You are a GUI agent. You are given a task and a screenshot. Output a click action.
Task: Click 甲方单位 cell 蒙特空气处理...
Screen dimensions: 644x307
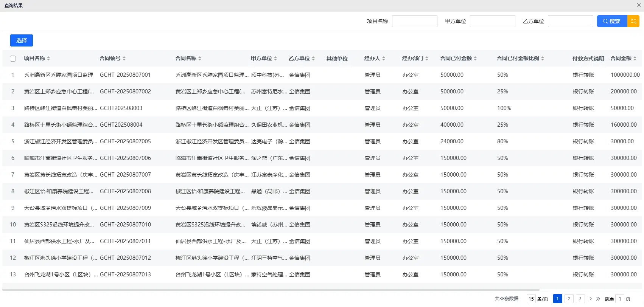[269, 274]
